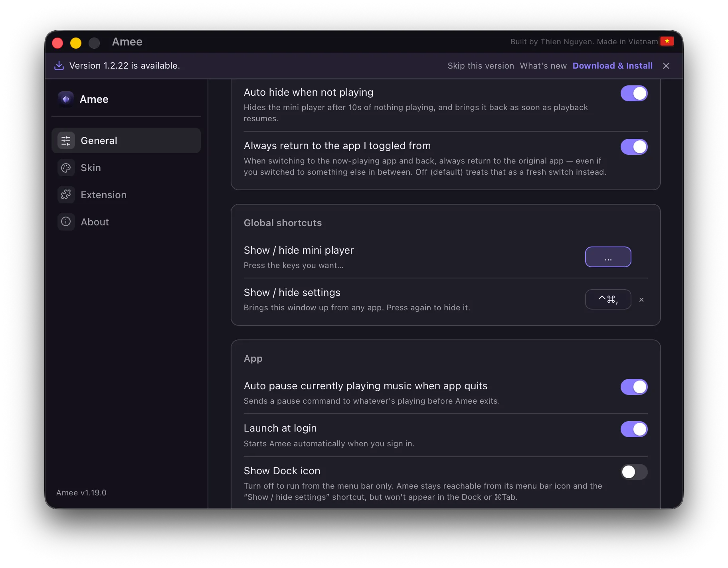Click the red close window button
This screenshot has height=568, width=728.
(x=57, y=43)
